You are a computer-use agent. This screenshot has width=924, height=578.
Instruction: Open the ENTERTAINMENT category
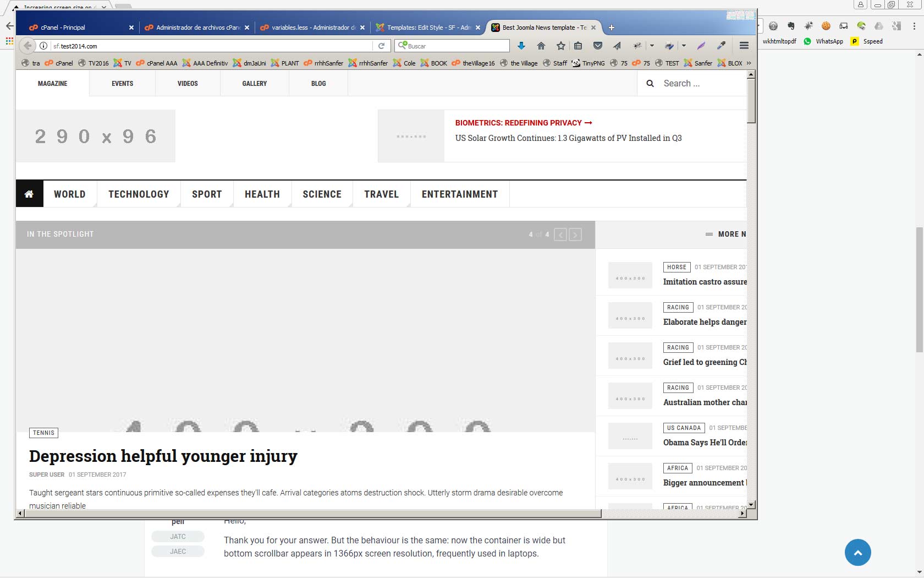(x=460, y=194)
